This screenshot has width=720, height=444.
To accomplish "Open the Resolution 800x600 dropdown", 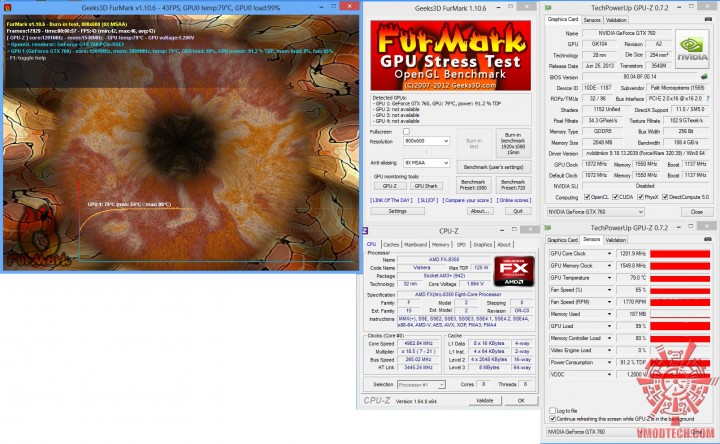I will 426,141.
